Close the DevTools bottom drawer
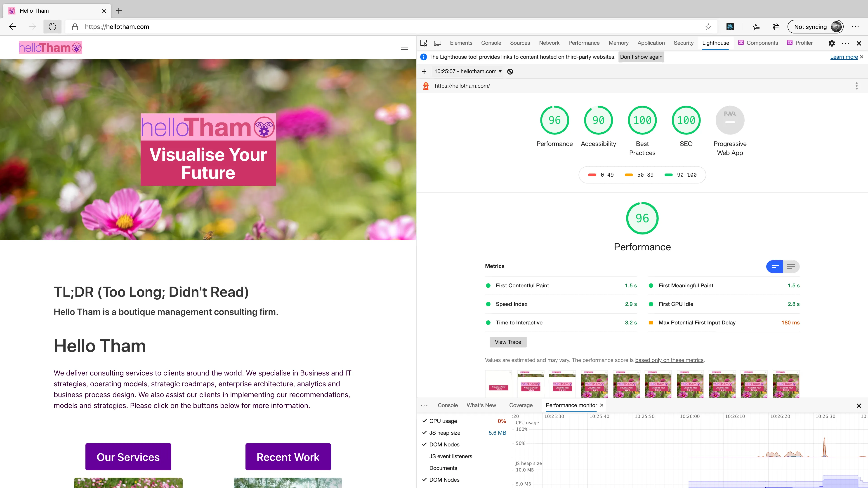 (x=859, y=406)
